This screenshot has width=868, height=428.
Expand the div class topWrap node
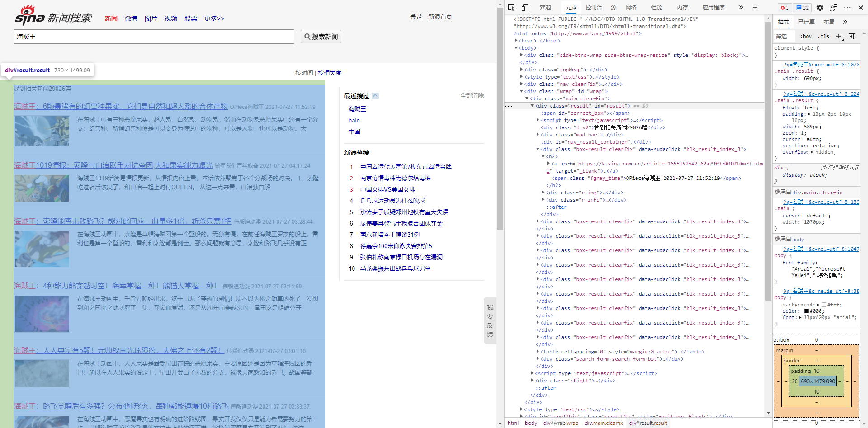[x=521, y=70]
